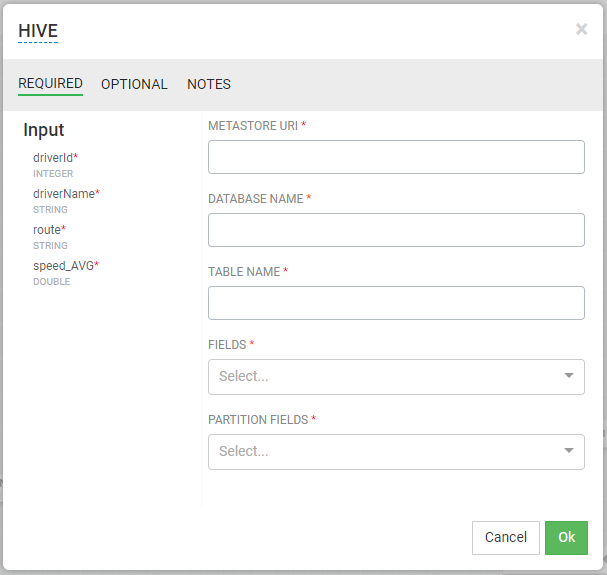
Task: Confirm with the green Ok button
Action: tap(566, 537)
